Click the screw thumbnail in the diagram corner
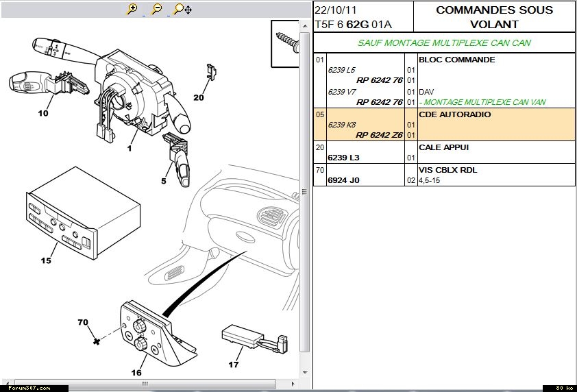 [x=286, y=42]
